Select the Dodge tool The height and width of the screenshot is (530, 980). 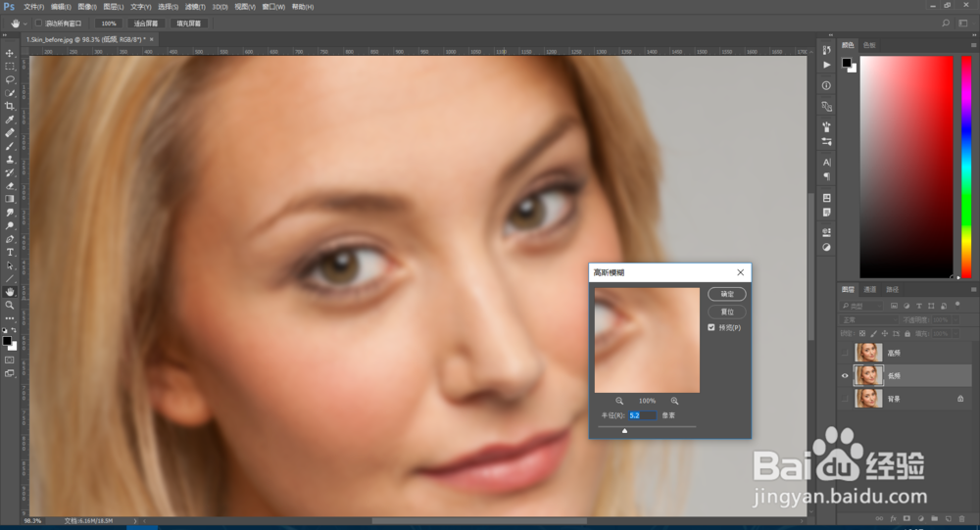click(x=10, y=225)
